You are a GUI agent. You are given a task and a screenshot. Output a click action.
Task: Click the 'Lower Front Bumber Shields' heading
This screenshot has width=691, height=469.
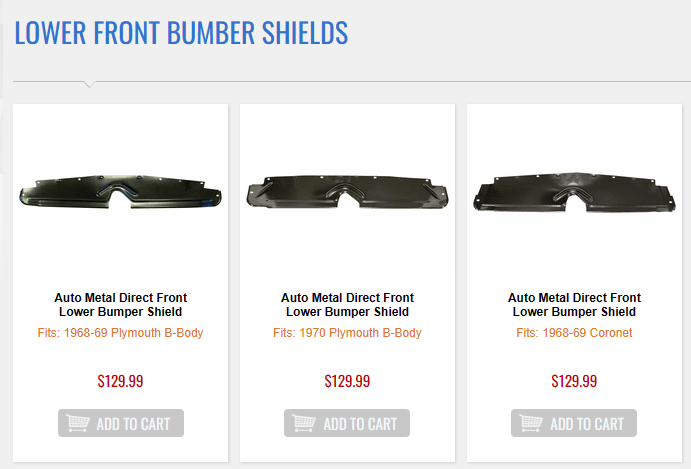tap(181, 33)
